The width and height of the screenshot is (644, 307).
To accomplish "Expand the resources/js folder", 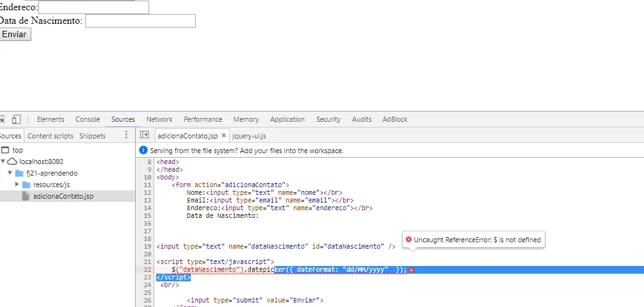I will pos(17,185).
